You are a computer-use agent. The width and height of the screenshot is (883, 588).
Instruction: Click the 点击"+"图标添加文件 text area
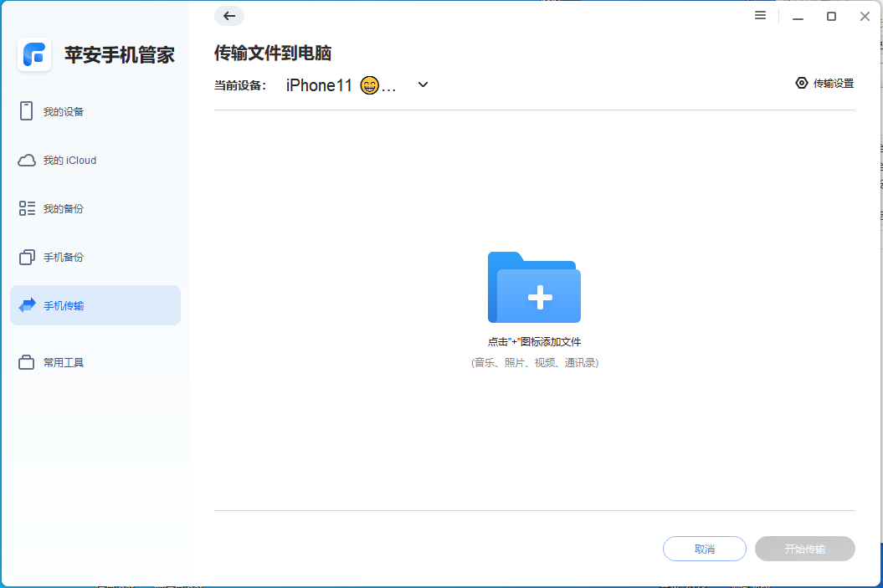tap(534, 341)
